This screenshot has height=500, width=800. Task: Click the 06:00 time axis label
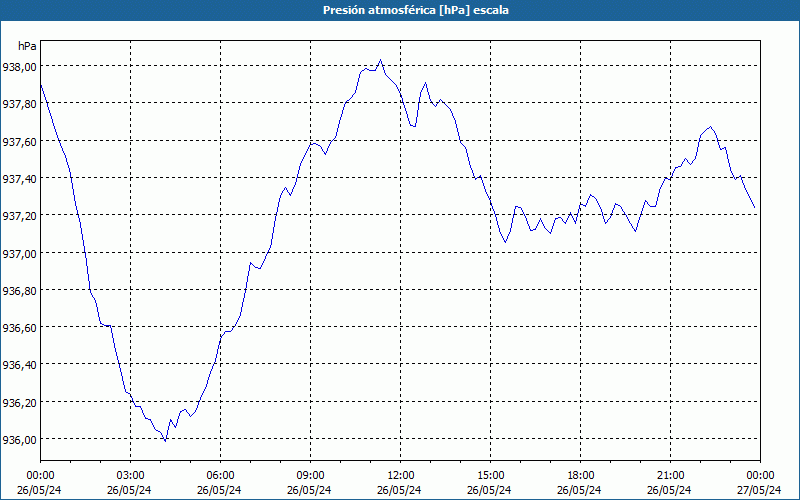[220, 476]
